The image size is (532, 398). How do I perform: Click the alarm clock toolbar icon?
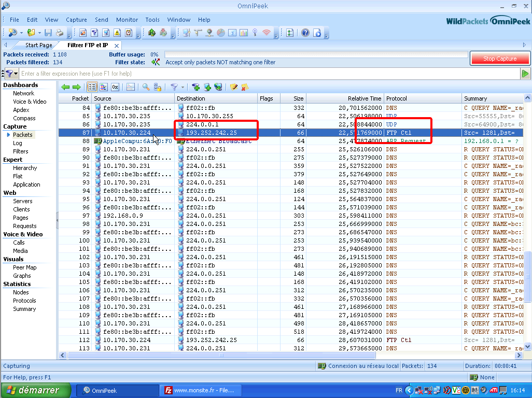(x=129, y=33)
